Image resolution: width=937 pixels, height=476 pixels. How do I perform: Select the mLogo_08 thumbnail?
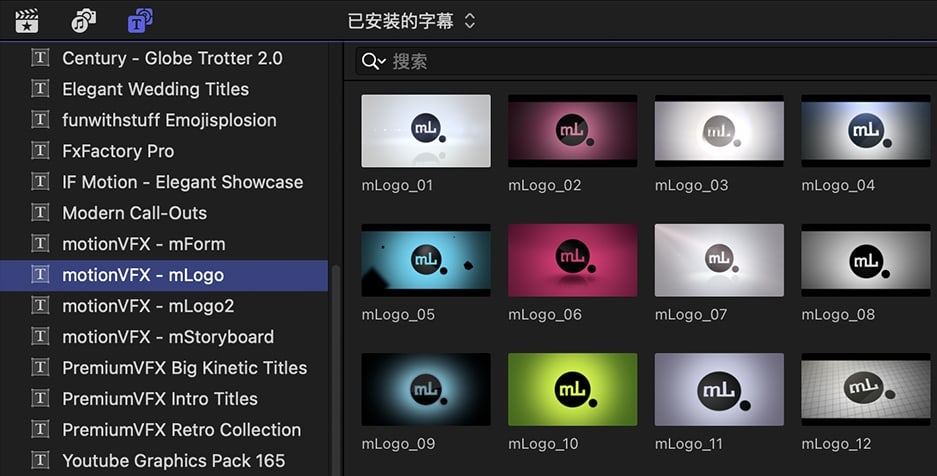click(866, 260)
